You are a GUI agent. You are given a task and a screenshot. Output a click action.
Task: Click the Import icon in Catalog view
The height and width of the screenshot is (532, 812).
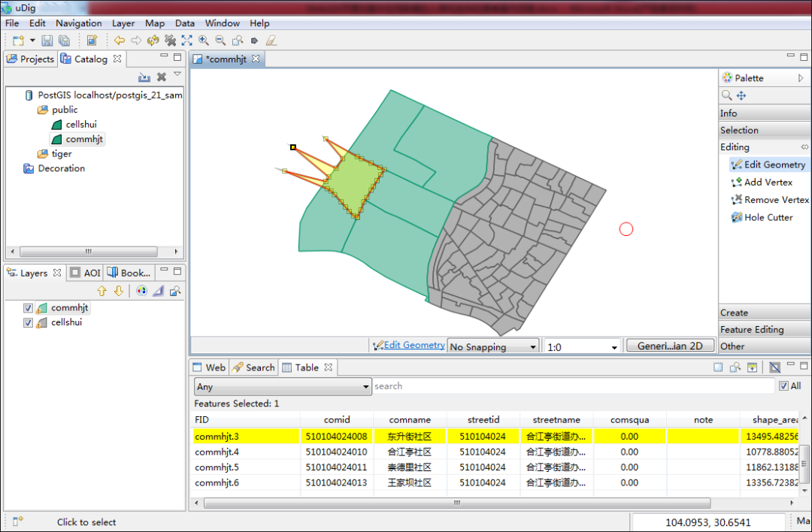coord(144,77)
